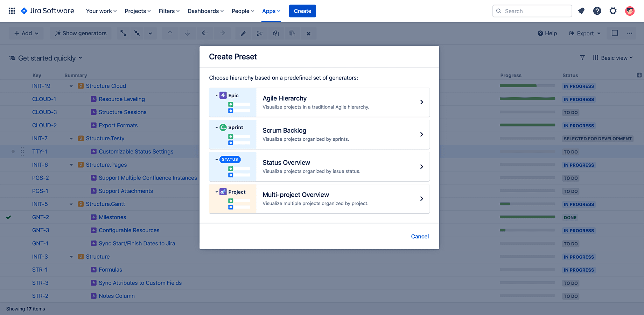
Task: Click the move down arrow icon
Action: [x=187, y=33]
